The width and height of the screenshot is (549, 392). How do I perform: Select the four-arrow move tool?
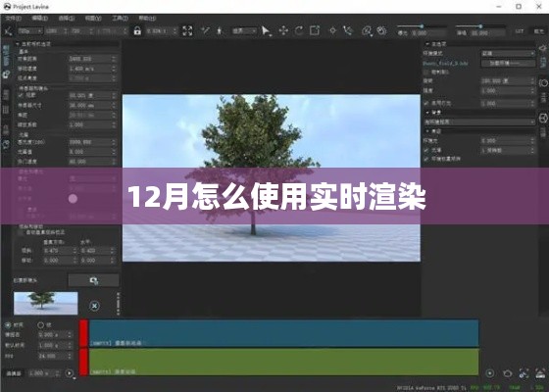coord(283,30)
